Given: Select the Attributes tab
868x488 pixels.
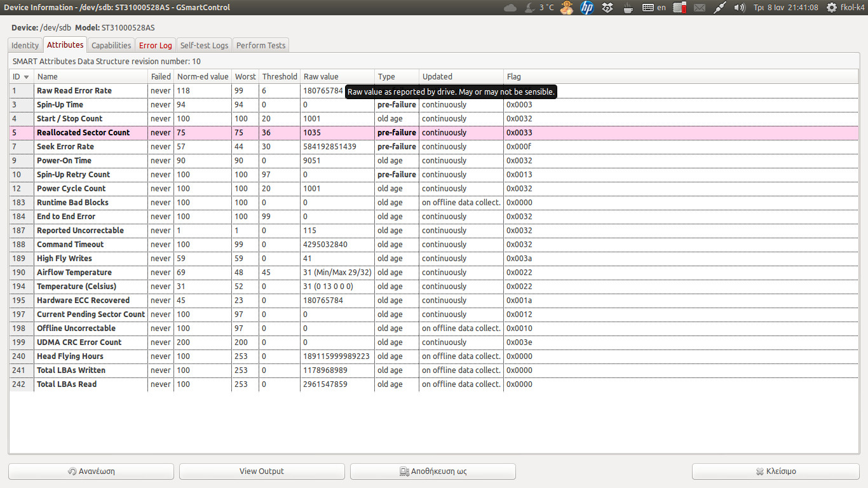Looking at the screenshot, I should 65,44.
